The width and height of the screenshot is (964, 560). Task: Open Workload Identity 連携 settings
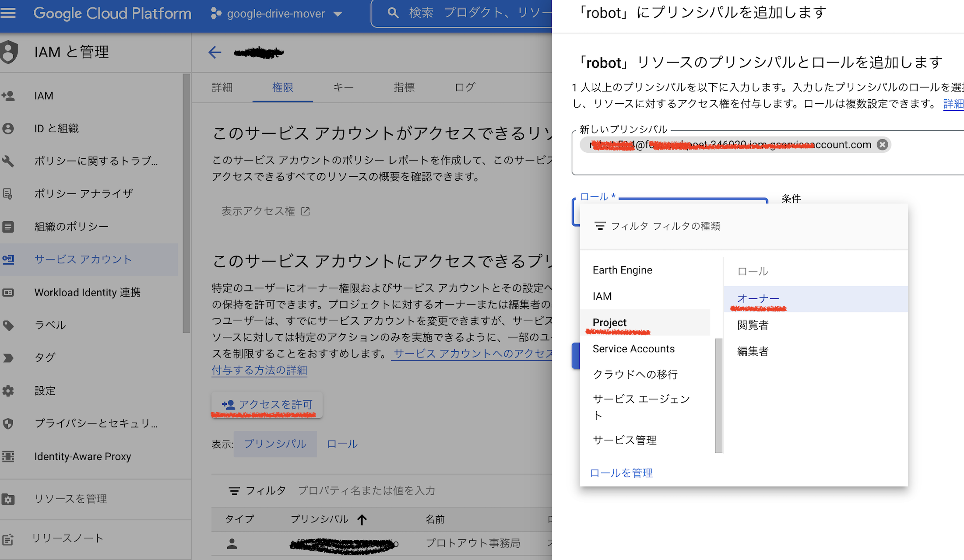(x=87, y=292)
